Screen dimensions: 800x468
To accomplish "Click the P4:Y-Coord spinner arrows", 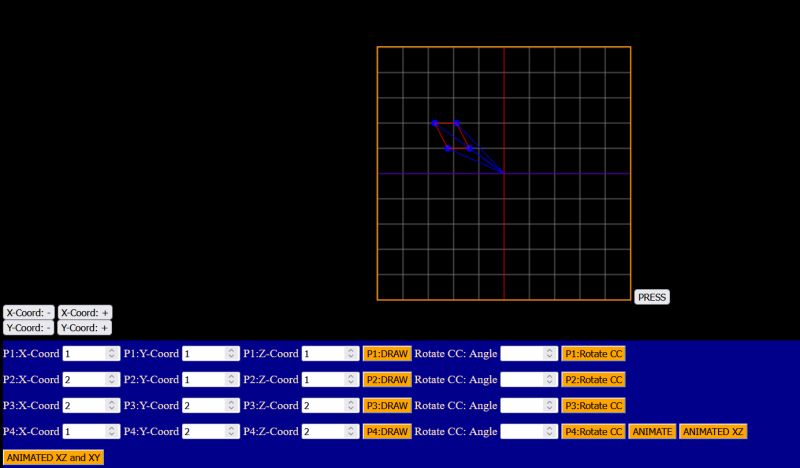I will (x=231, y=432).
